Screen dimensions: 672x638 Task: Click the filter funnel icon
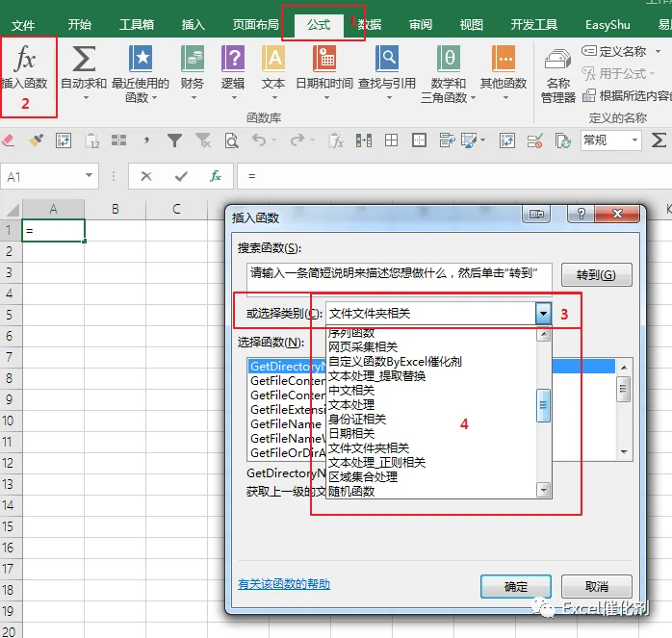point(174,140)
